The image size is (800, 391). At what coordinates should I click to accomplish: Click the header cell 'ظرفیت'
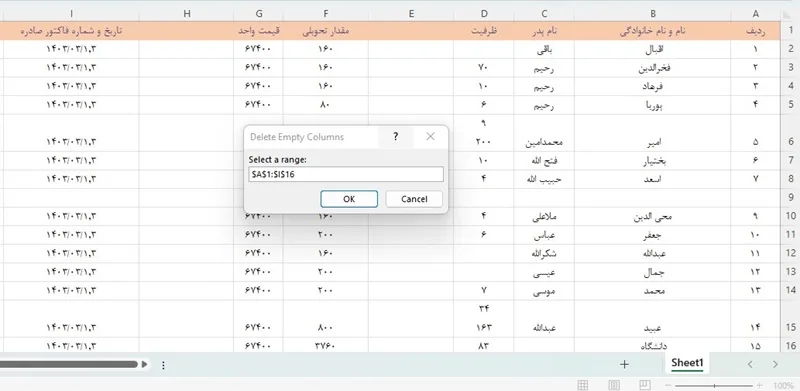coord(484,31)
